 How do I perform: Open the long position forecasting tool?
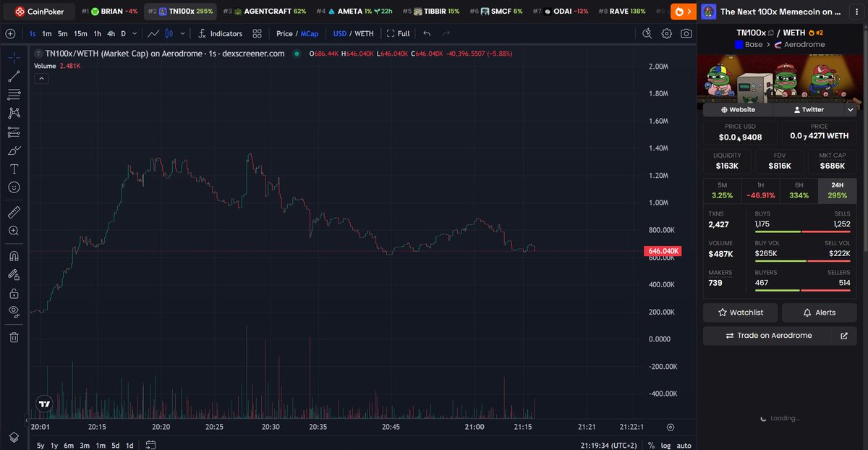tap(14, 132)
